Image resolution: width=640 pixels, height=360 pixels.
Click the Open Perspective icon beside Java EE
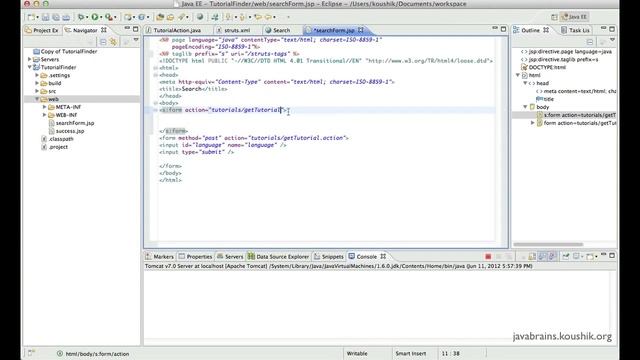pyautogui.click(x=554, y=17)
